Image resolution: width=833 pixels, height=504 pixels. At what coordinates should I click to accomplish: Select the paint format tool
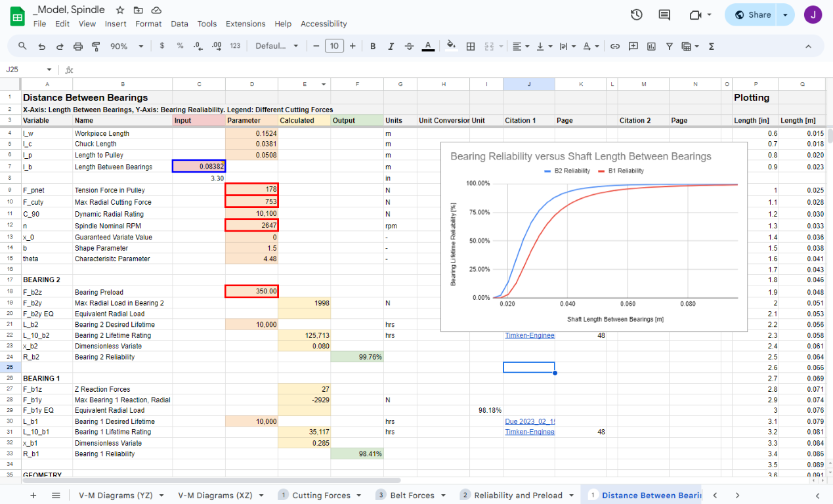tap(96, 46)
